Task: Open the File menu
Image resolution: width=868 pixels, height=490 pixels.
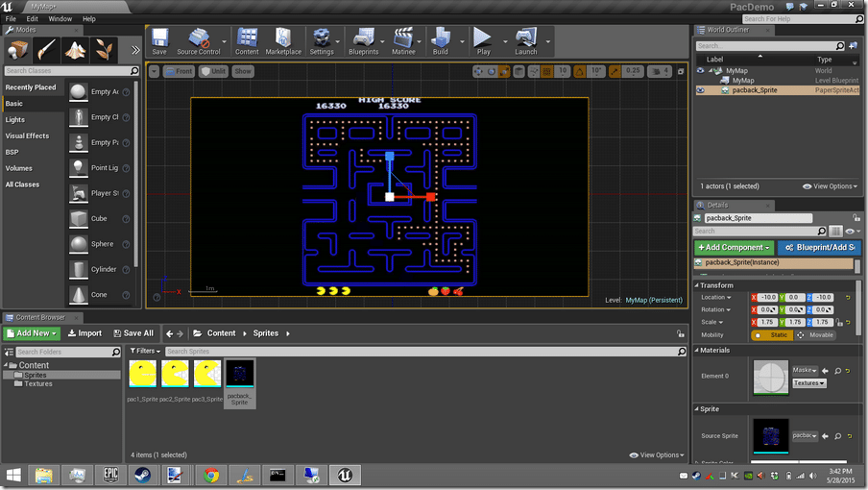Action: click(x=11, y=19)
